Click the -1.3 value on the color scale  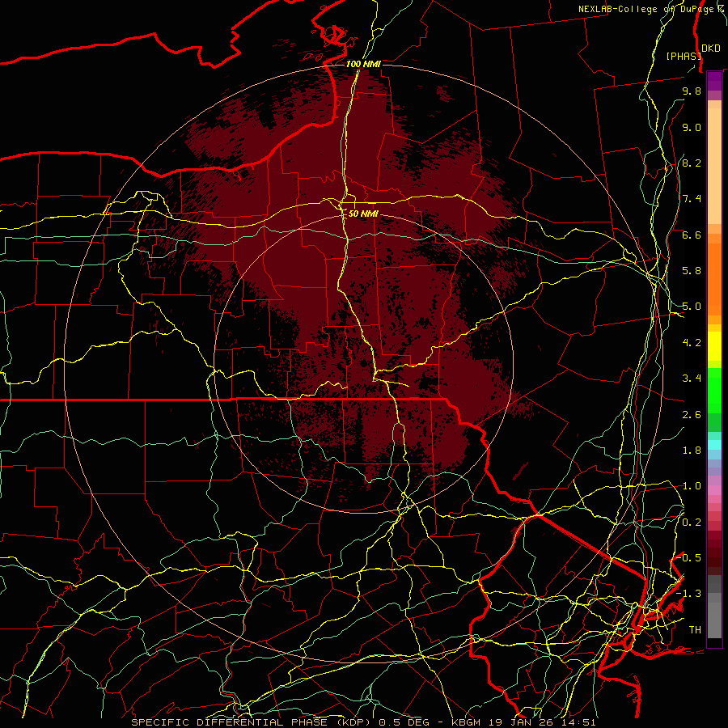689,594
